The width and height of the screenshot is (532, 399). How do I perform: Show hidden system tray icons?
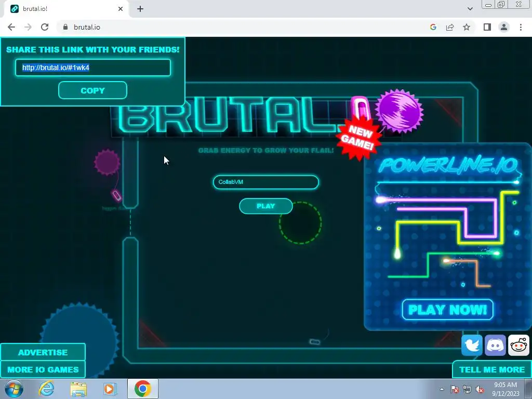(442, 389)
